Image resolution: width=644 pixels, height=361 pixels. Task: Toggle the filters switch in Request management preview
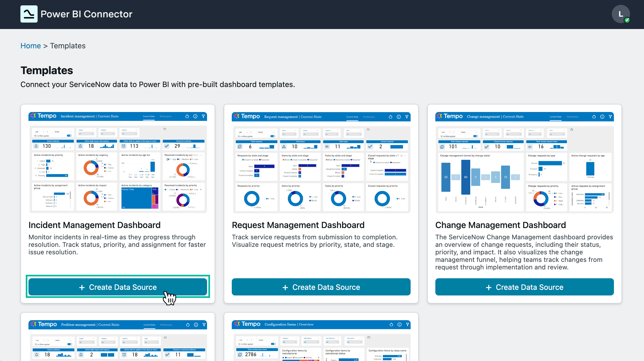click(x=273, y=136)
